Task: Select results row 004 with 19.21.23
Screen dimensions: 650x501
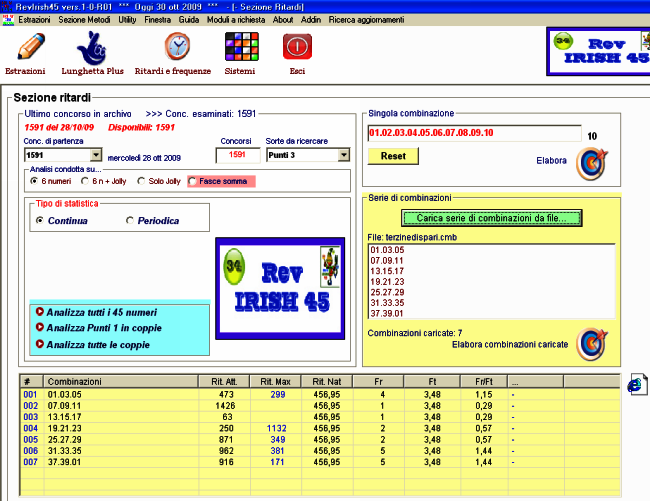Action: point(320,428)
